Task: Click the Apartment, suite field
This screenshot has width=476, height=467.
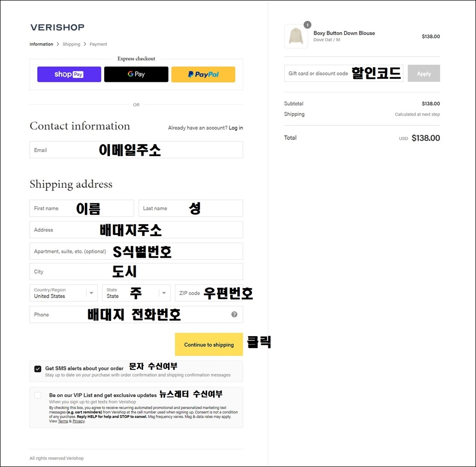Action: pos(136,251)
